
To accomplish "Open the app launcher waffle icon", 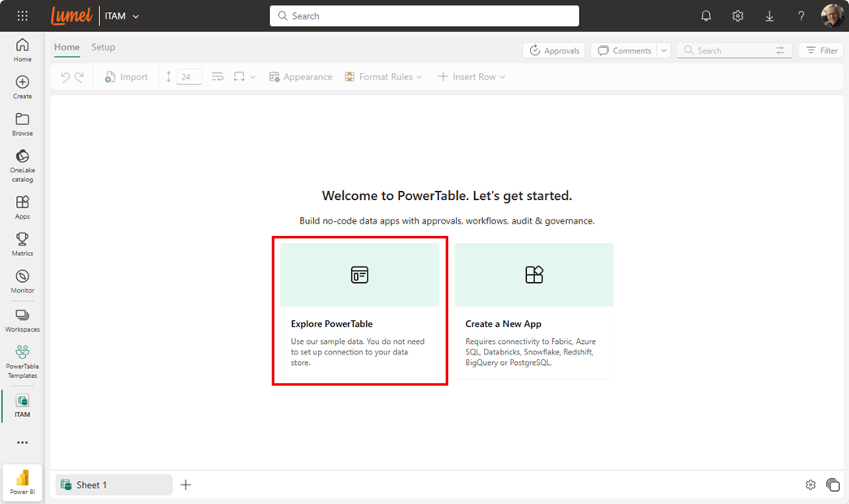I will coord(22,15).
